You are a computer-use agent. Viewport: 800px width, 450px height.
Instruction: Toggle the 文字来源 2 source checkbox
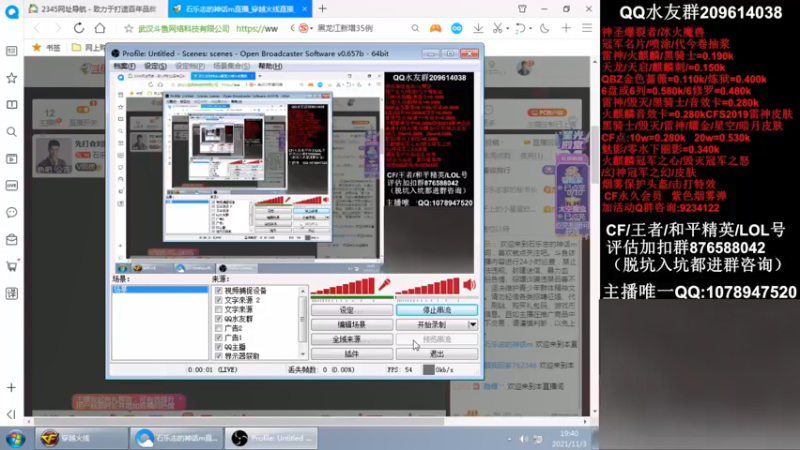coord(219,300)
